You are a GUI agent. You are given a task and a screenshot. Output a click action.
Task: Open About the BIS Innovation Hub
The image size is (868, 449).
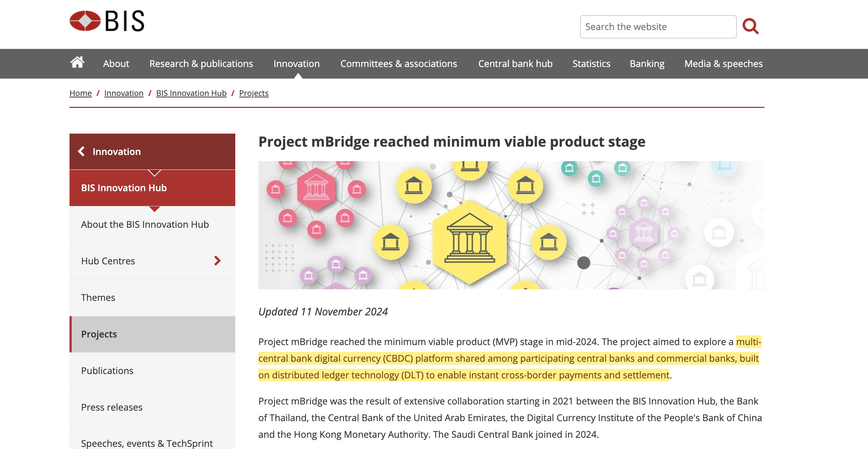[145, 224]
